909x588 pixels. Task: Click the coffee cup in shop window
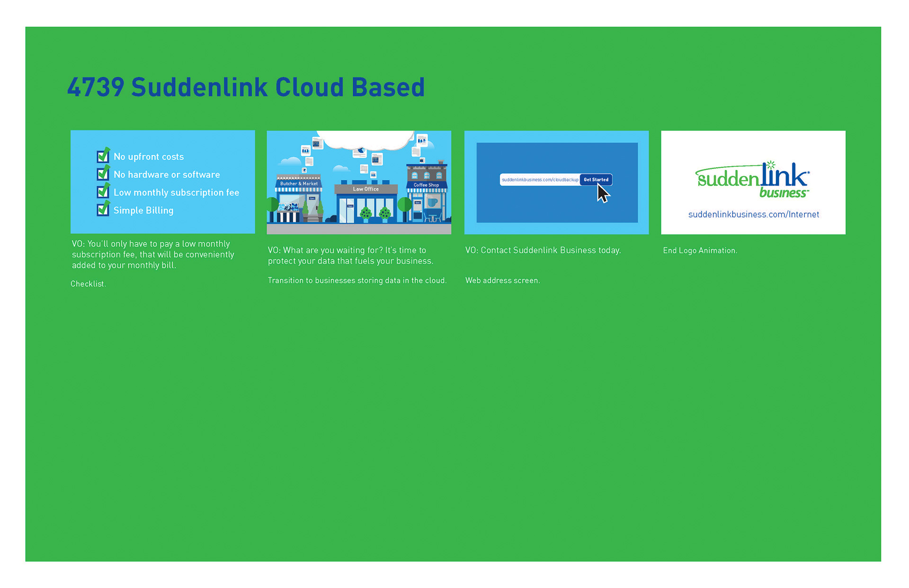pos(433,203)
